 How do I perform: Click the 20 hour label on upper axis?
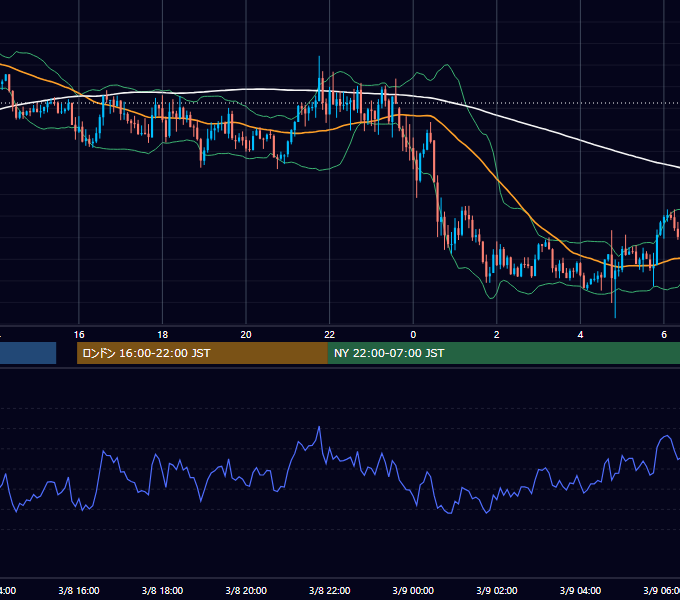point(246,335)
